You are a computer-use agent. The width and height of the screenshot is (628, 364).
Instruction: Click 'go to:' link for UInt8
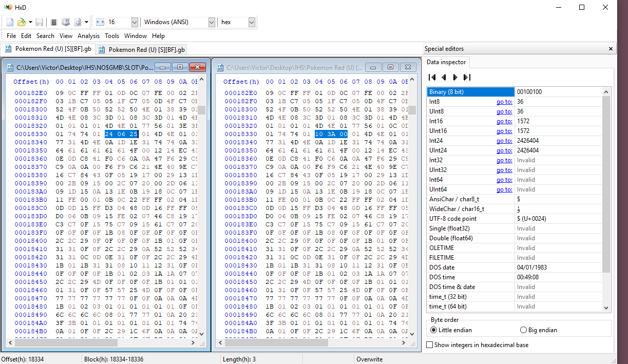pyautogui.click(x=504, y=111)
